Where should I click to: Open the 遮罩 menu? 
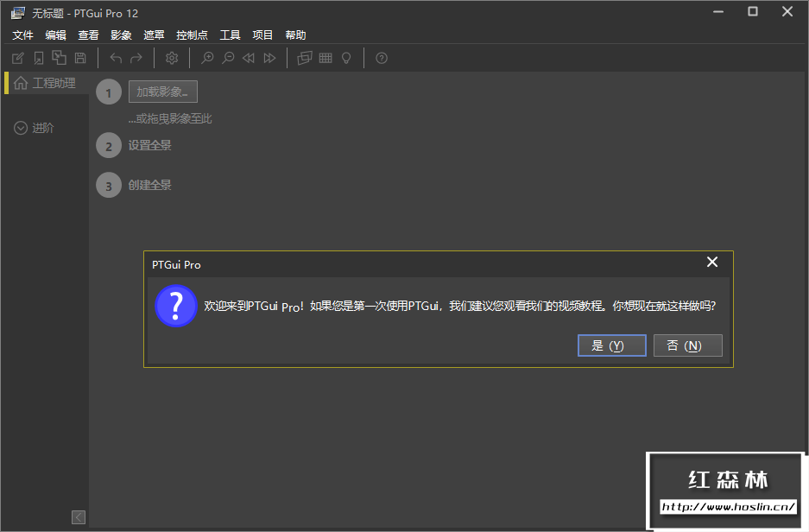(x=154, y=35)
